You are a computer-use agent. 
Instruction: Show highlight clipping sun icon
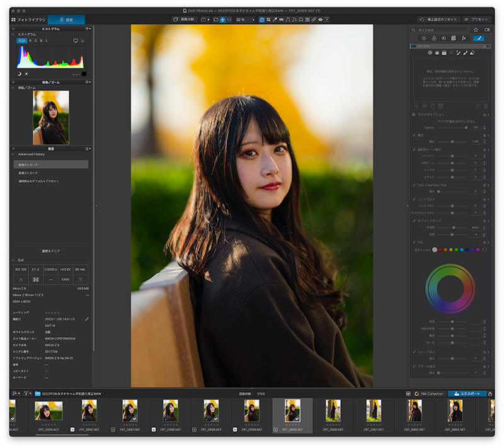tap(26, 74)
